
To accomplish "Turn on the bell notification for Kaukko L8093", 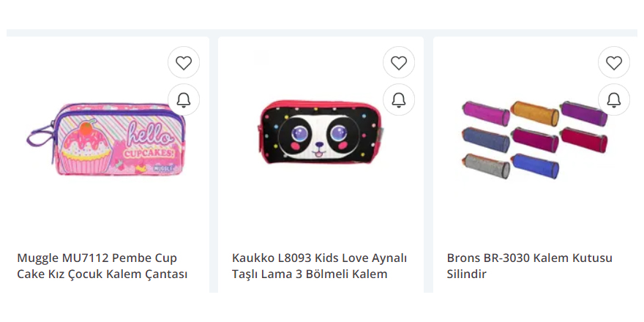I will 398,100.
